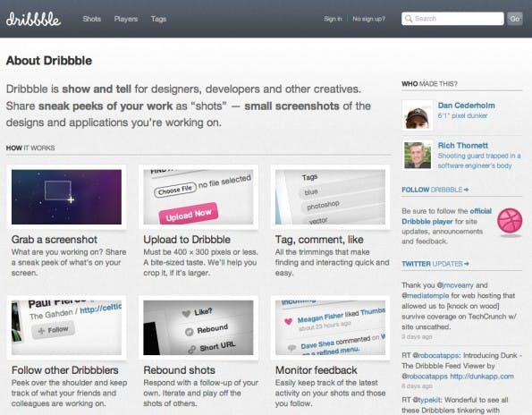
Task: Click the dribbble logo
Action: [33, 19]
